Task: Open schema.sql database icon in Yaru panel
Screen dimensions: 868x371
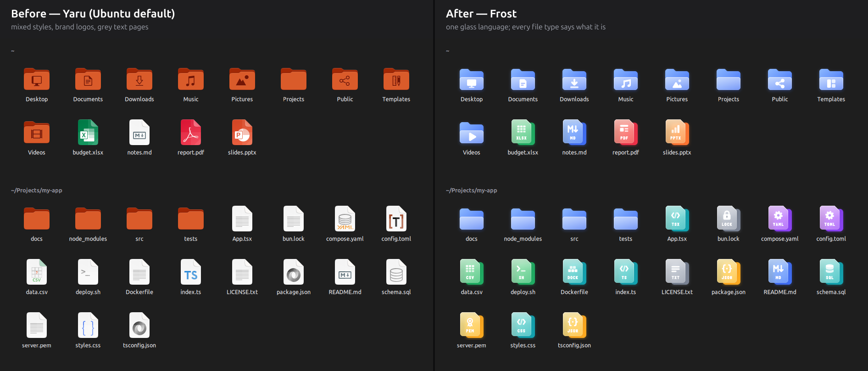Action: (396, 272)
